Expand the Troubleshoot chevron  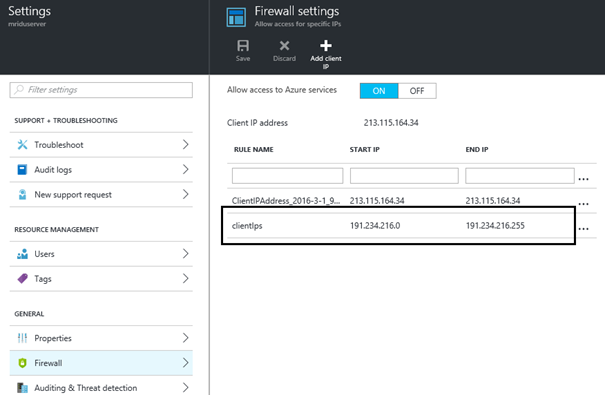click(186, 145)
